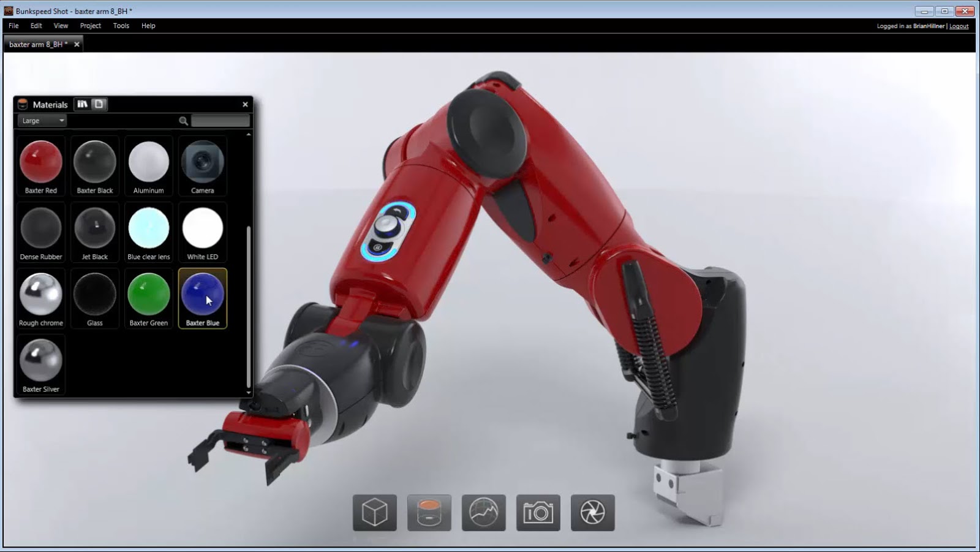The height and width of the screenshot is (552, 980).
Task: Open the Environments globe icon in bottom toolbar
Action: tap(484, 512)
